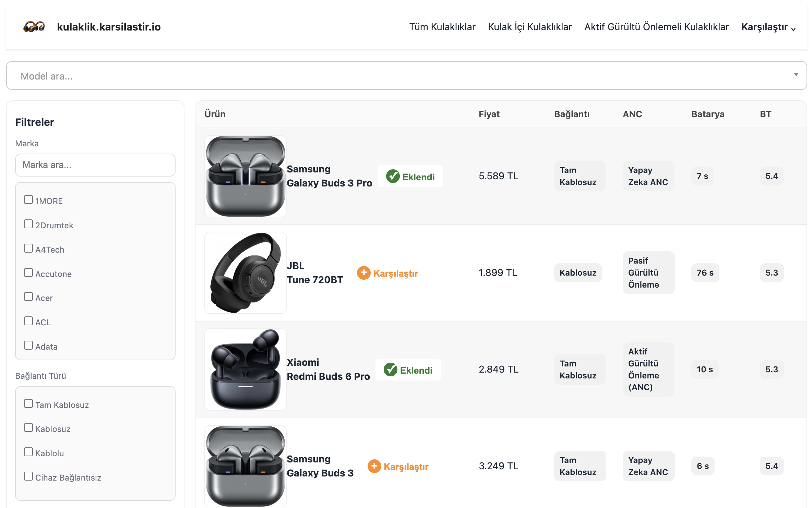812x508 pixels.
Task: Enable the Acer brand filter
Action: (x=28, y=297)
